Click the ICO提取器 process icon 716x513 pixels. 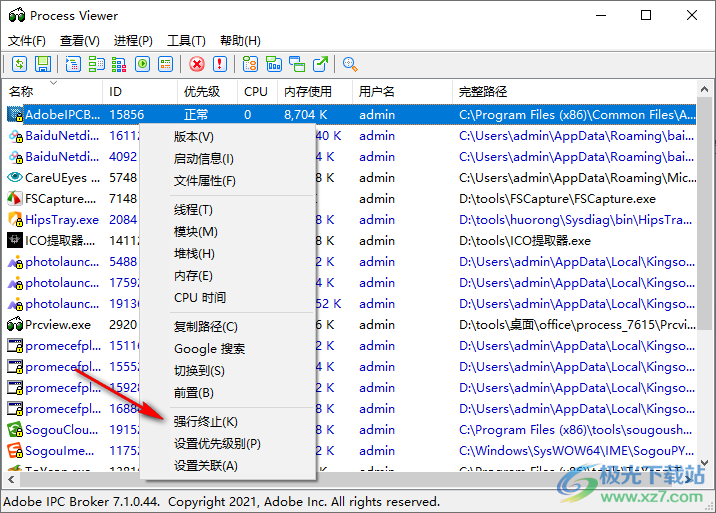pos(15,240)
